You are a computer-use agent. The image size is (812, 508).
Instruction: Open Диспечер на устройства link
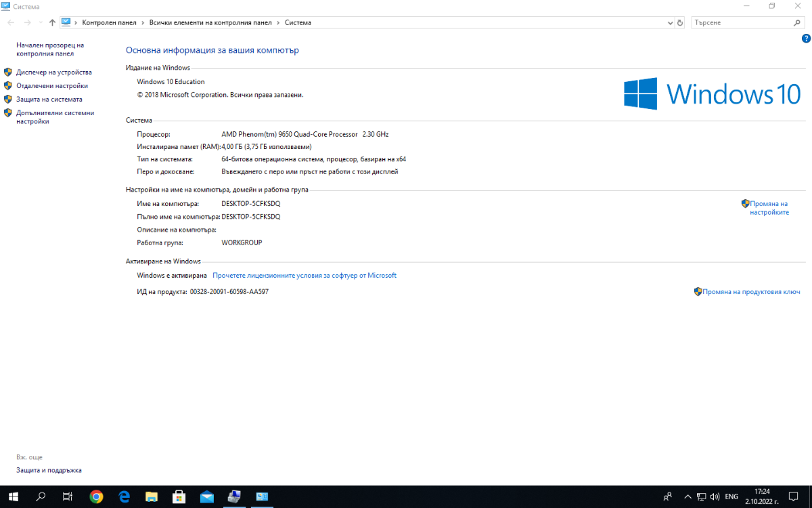pyautogui.click(x=54, y=72)
